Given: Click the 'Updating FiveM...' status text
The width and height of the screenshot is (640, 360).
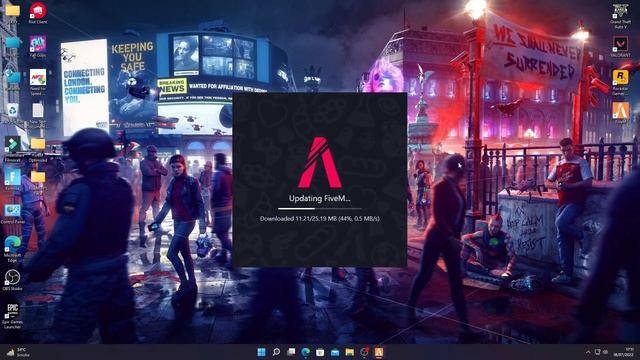Looking at the screenshot, I should (x=320, y=198).
